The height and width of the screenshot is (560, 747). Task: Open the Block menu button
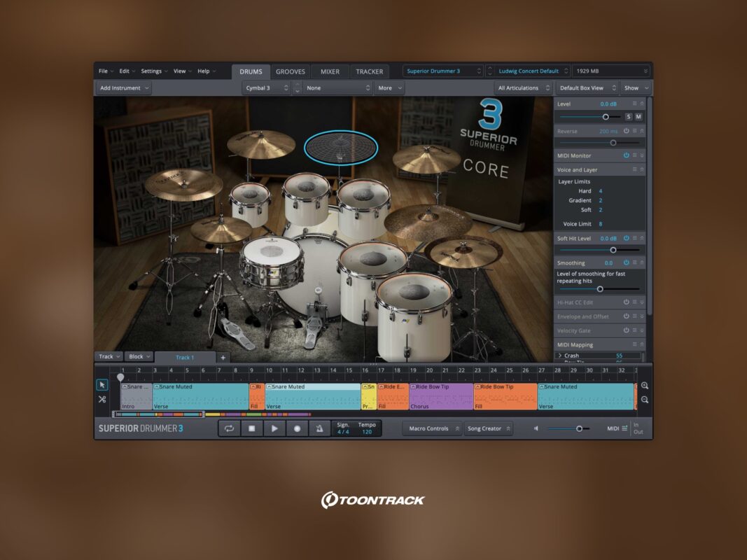pyautogui.click(x=139, y=357)
